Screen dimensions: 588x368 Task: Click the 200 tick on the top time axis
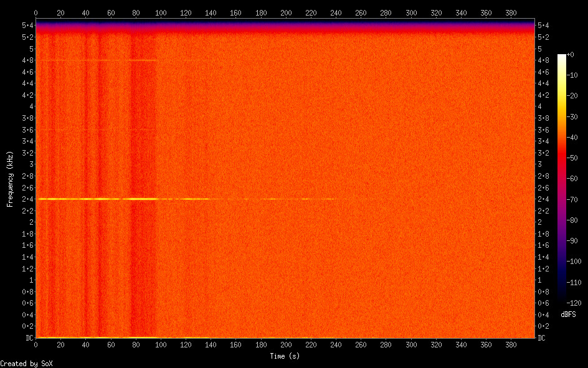[x=286, y=12]
